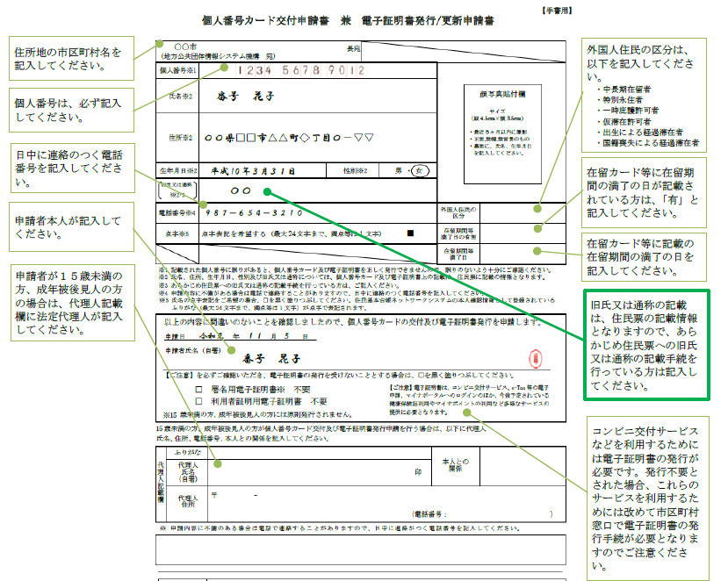This screenshot has height=581, width=728.
Task: Select the 男 gender option
Action: point(399,171)
